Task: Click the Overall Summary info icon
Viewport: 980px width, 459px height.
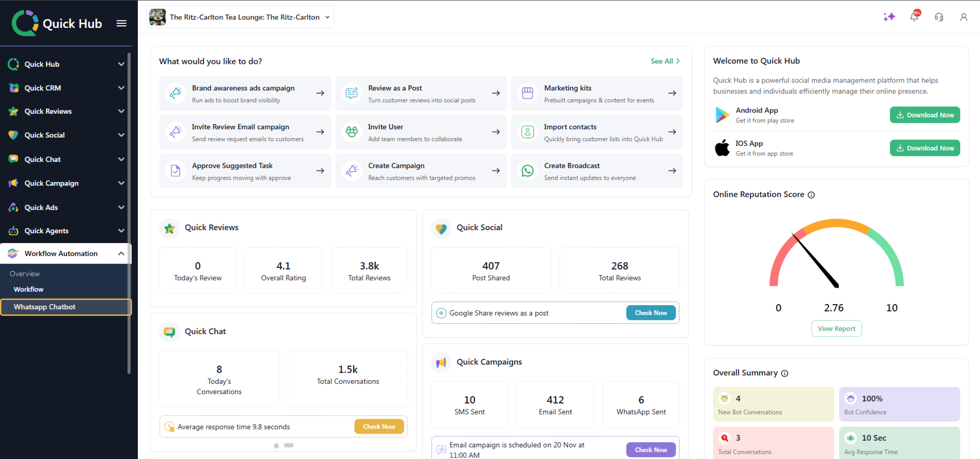Action: pos(784,374)
